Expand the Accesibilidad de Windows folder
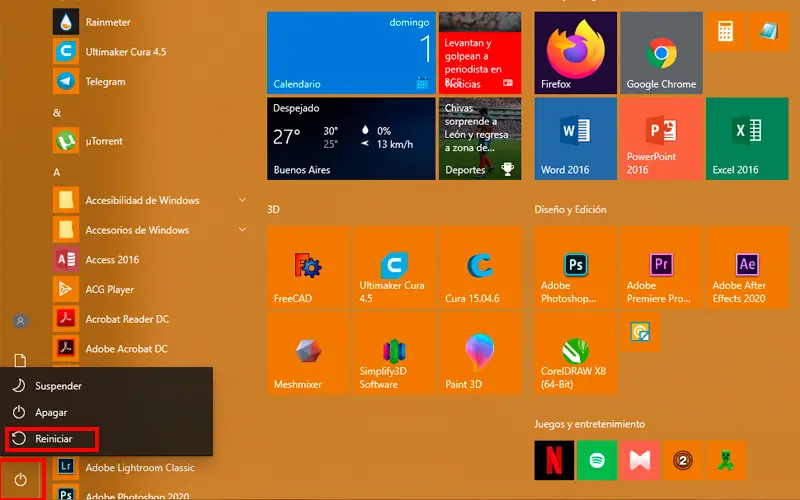The image size is (800, 500). pos(151,200)
